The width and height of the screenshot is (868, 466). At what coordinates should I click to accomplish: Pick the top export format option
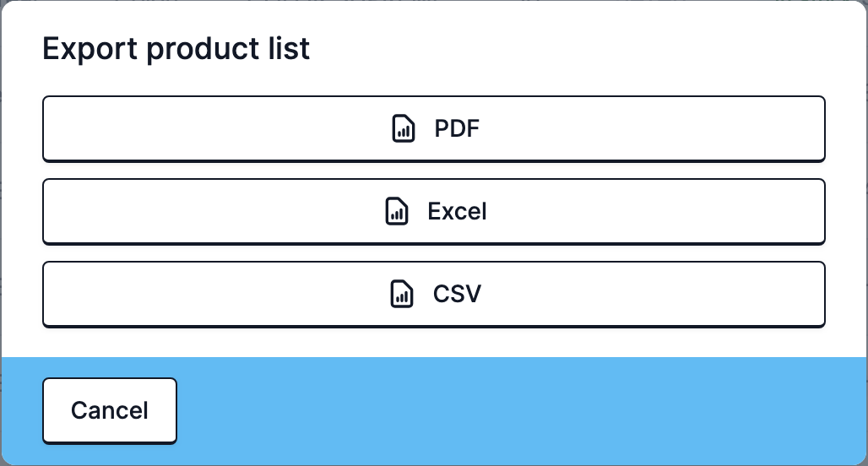point(434,129)
